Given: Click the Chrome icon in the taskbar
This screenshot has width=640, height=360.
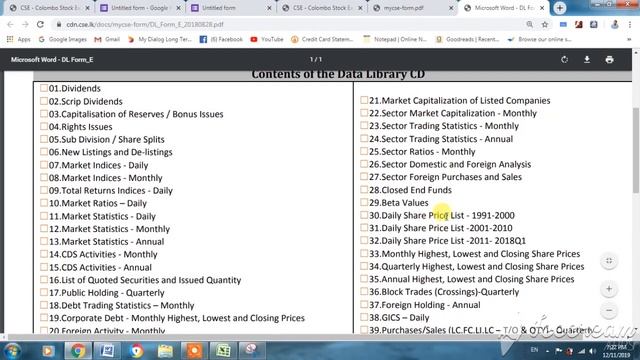Looking at the screenshot, I should click(x=78, y=351).
